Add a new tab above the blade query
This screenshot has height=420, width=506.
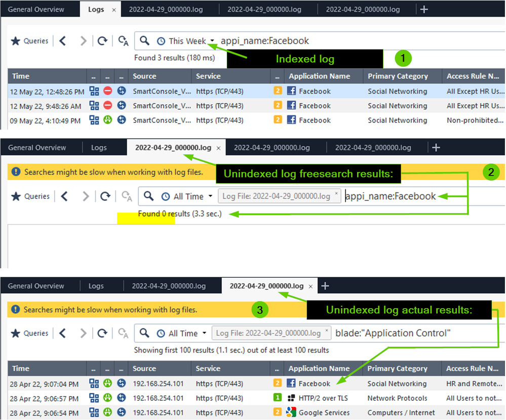(x=325, y=286)
